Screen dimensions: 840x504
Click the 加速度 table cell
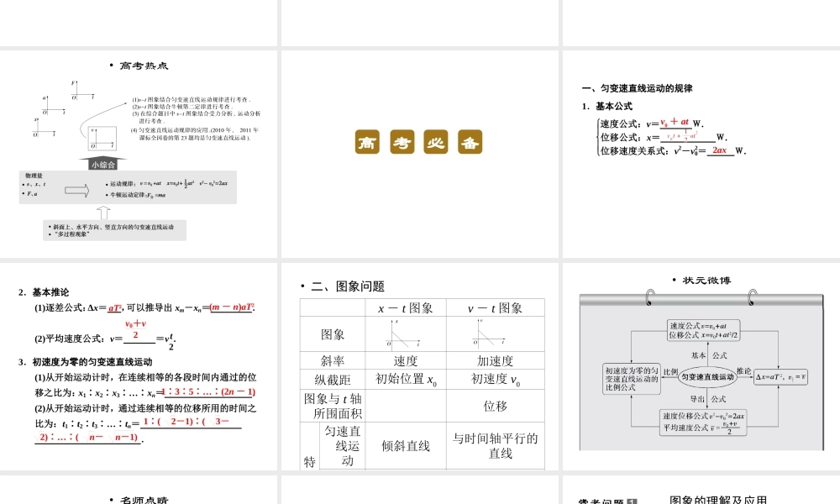point(495,360)
